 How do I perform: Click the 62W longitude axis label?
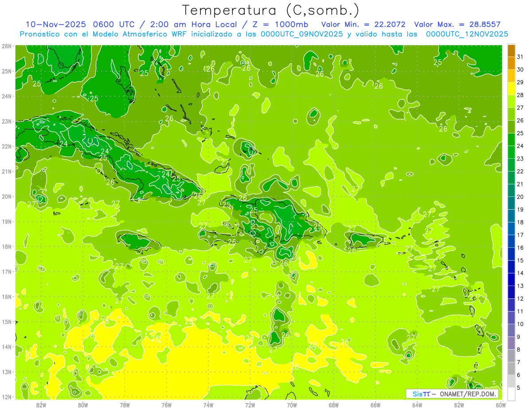click(x=459, y=405)
